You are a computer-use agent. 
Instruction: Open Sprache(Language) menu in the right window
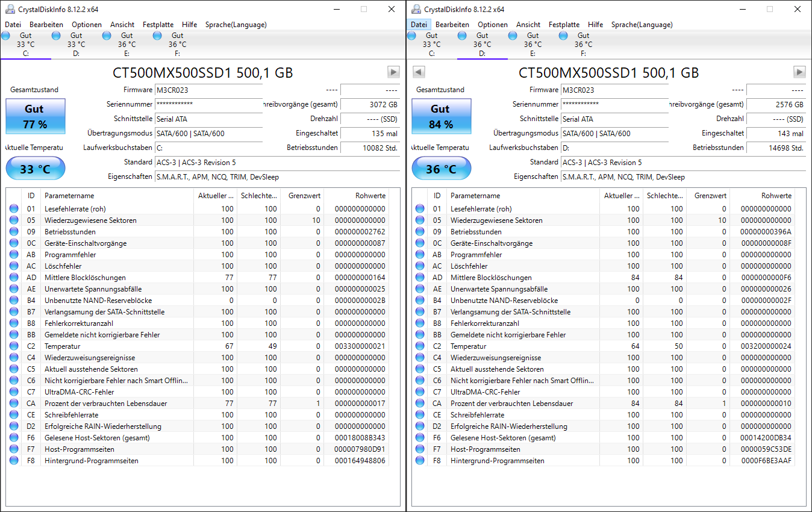click(x=642, y=25)
